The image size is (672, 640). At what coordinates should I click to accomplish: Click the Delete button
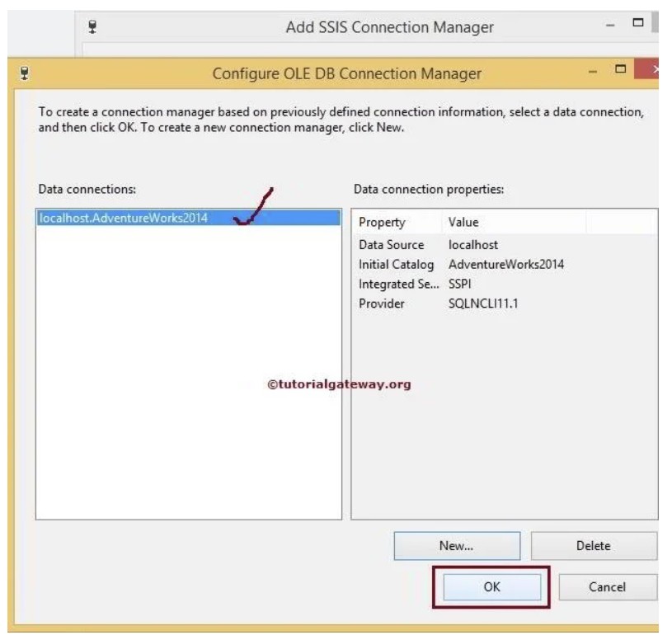tap(594, 546)
